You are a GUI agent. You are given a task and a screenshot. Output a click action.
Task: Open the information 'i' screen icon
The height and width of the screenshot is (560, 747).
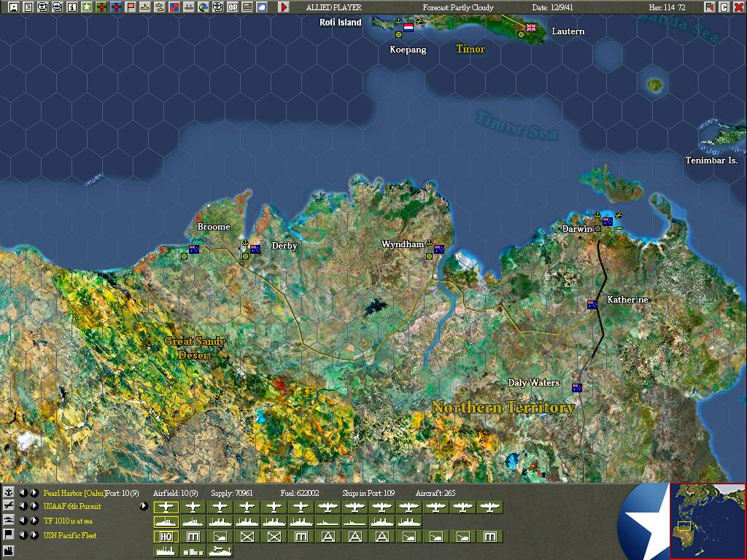72,7
